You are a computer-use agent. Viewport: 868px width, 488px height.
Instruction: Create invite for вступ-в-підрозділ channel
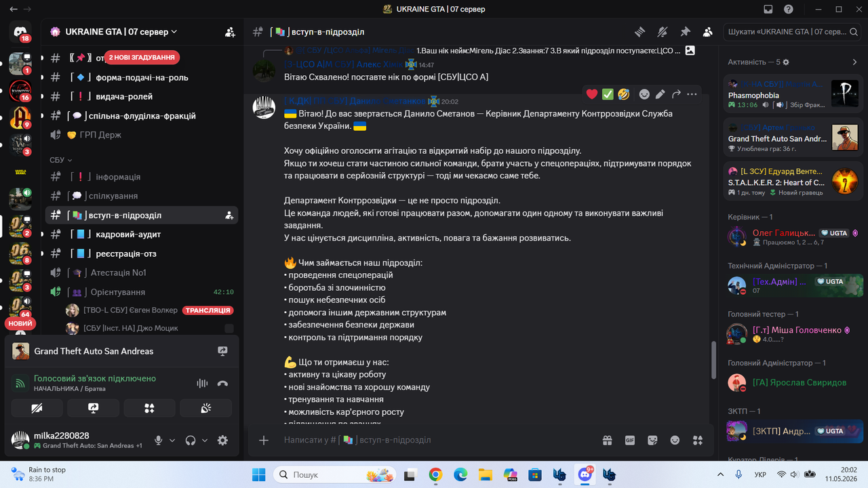click(229, 216)
